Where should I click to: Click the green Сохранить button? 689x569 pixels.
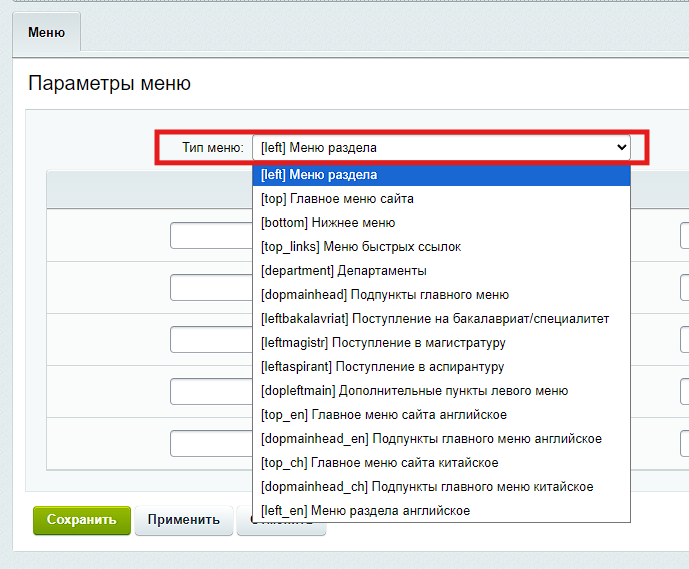(x=82, y=520)
